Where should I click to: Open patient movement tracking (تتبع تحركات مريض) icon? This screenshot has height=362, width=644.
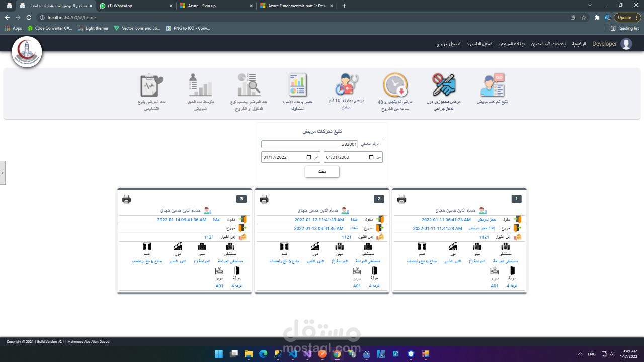coord(493,85)
